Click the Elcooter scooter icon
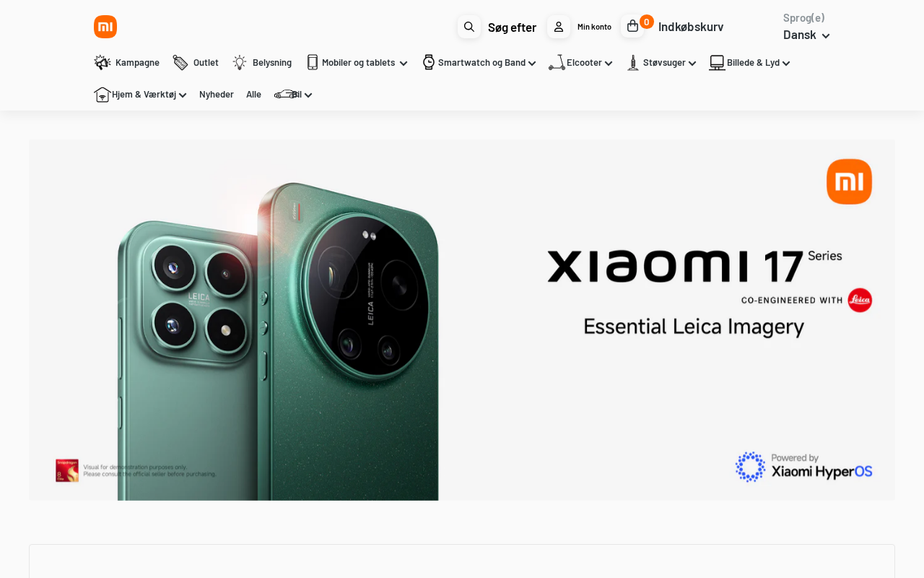The image size is (924, 578). tap(557, 63)
